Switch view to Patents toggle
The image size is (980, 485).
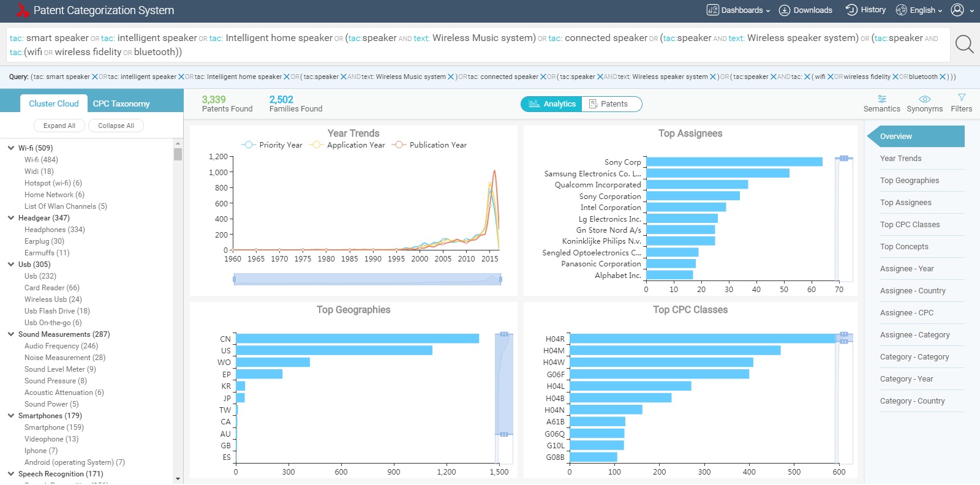611,104
